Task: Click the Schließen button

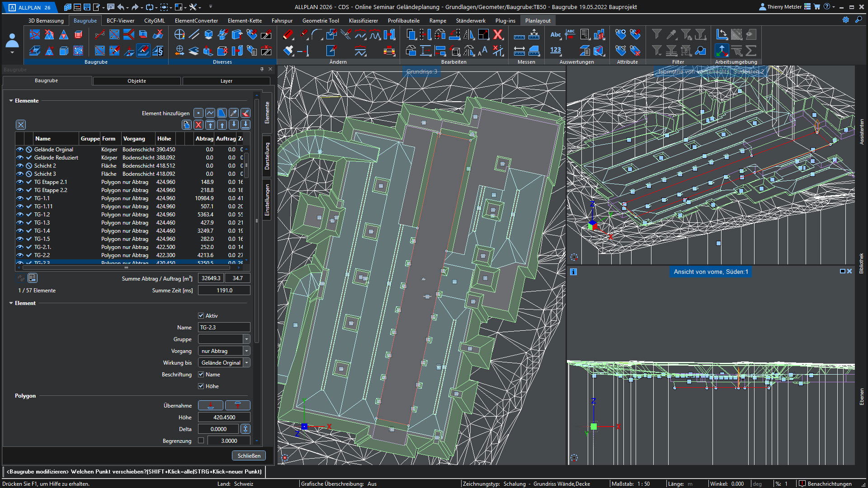Action: 249,455
